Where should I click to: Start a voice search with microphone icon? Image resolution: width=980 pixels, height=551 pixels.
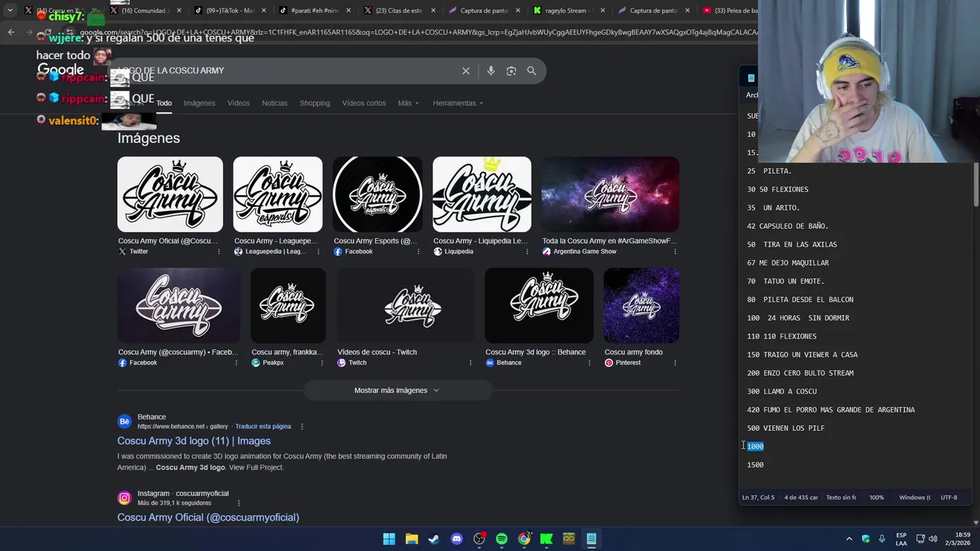(491, 70)
